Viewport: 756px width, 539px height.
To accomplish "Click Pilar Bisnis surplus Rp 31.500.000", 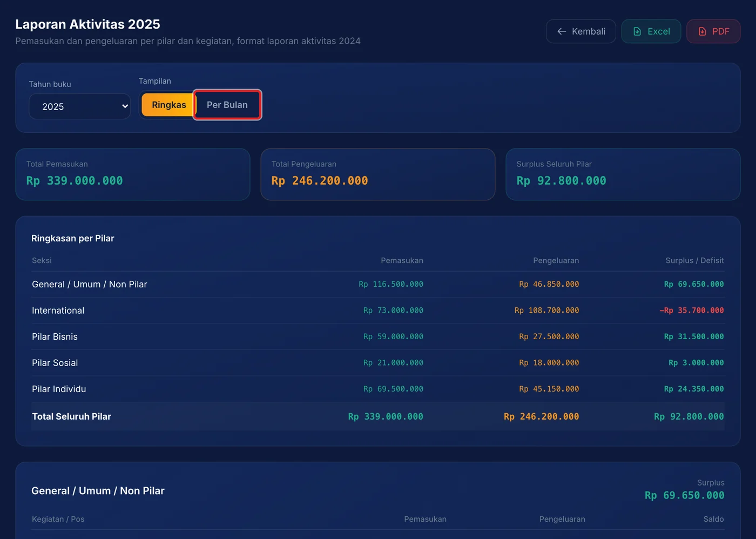I will tap(694, 336).
